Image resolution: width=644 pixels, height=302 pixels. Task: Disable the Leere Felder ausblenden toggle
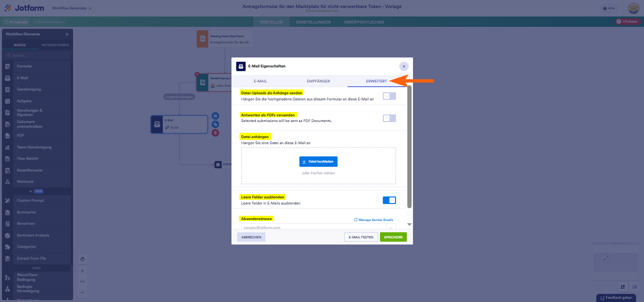tap(389, 200)
